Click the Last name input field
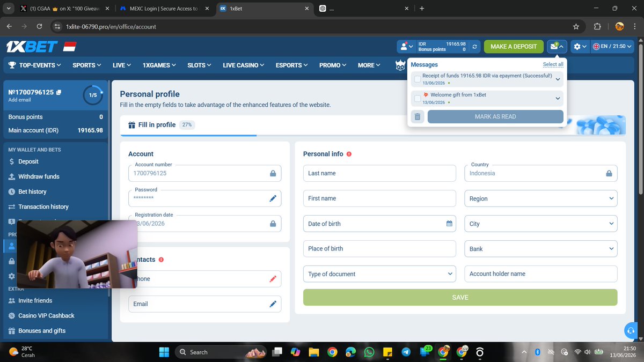This screenshot has height=362, width=644. point(379,173)
